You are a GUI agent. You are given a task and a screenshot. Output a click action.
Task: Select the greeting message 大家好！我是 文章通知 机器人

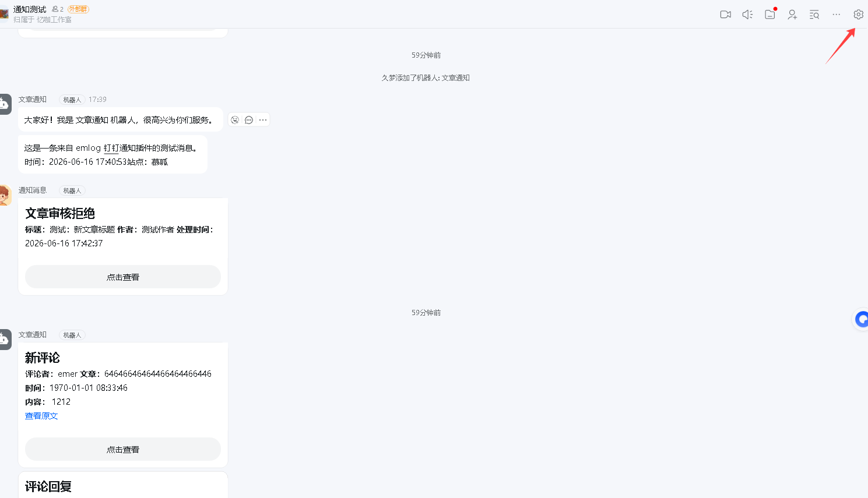pyautogui.click(x=121, y=120)
